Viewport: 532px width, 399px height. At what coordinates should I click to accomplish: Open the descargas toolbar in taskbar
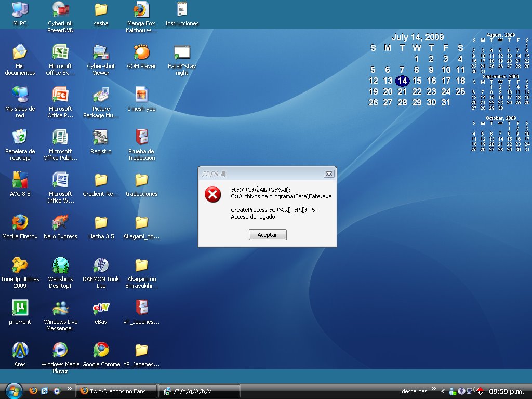pos(414,391)
